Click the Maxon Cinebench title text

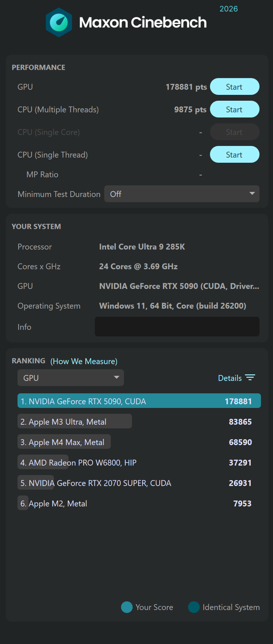pos(143,23)
